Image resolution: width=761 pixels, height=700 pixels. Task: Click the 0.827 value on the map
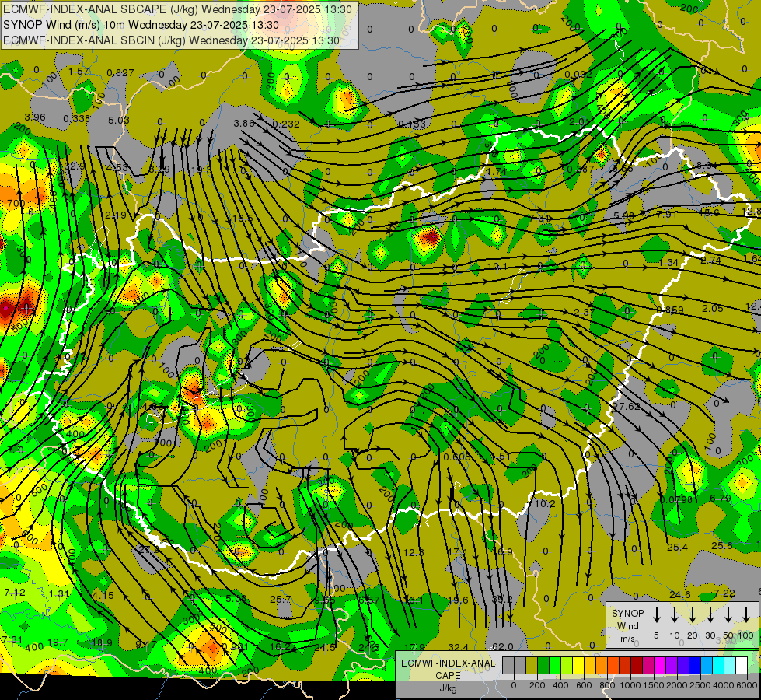point(120,73)
